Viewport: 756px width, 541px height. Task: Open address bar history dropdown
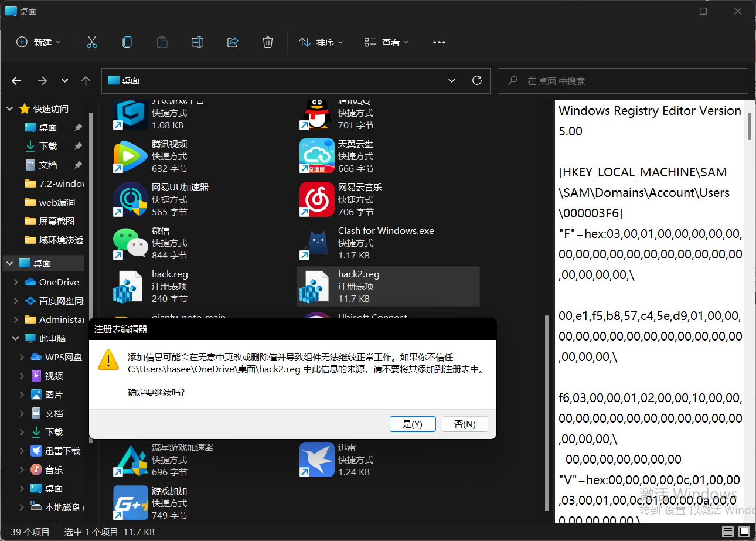tap(452, 81)
